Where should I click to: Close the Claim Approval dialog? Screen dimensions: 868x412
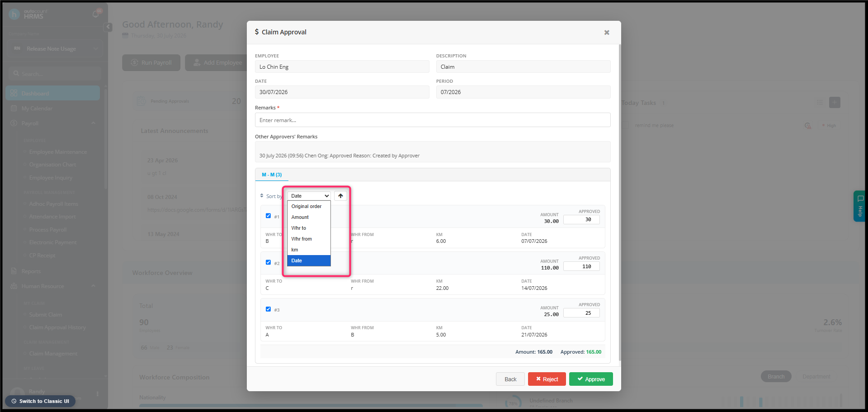[607, 32]
